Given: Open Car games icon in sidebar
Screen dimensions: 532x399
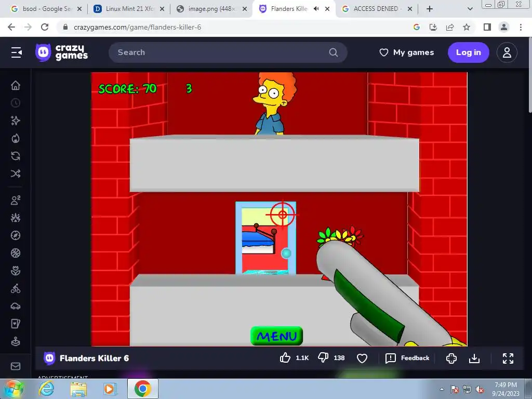Looking at the screenshot, I should (16, 307).
